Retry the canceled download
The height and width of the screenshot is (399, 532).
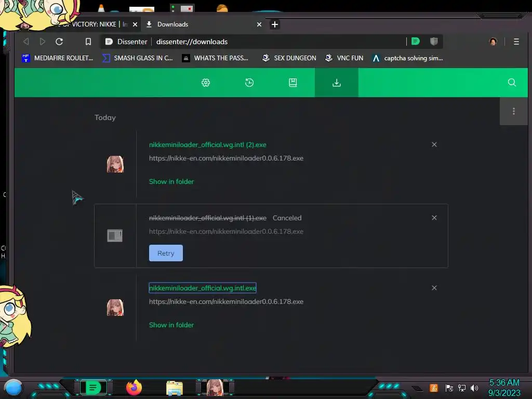tap(166, 253)
